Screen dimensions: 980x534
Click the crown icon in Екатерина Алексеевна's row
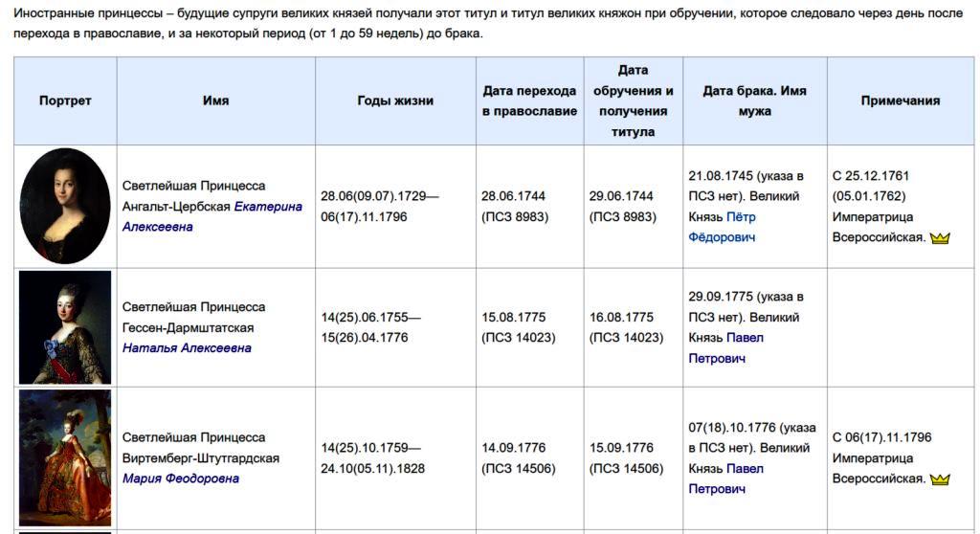(940, 238)
